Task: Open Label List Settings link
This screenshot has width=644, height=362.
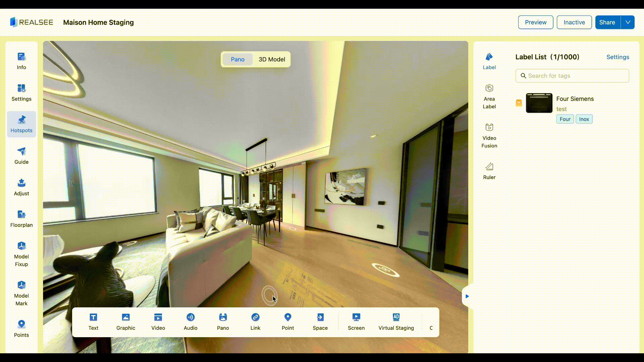Action: (618, 57)
